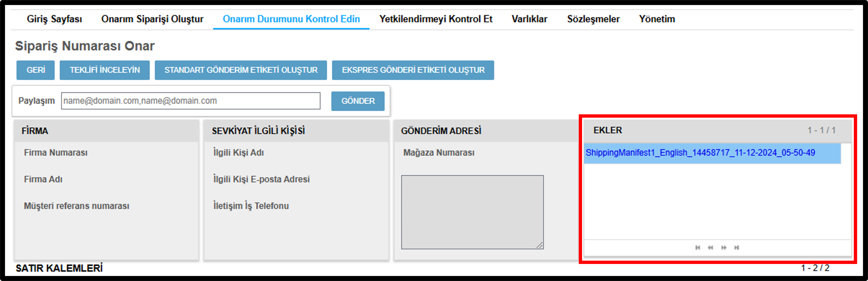Go to previous attachments page
Screen dimensions: 868x281
tap(710, 248)
